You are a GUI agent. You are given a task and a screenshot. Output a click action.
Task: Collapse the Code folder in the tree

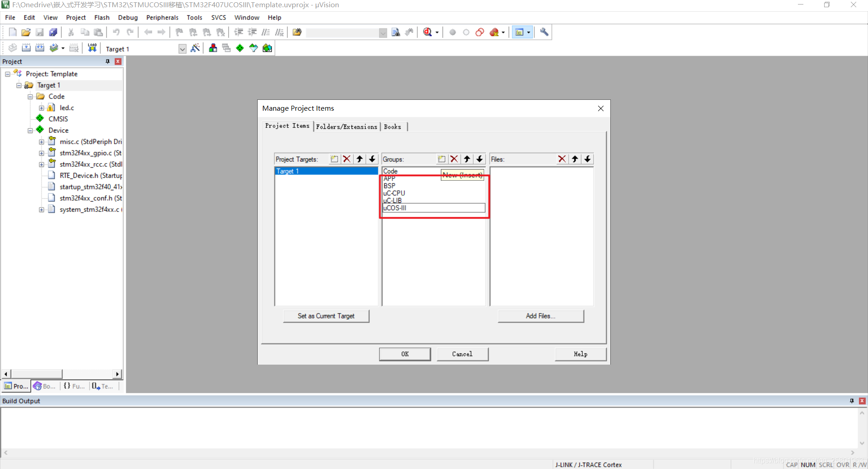pos(30,97)
